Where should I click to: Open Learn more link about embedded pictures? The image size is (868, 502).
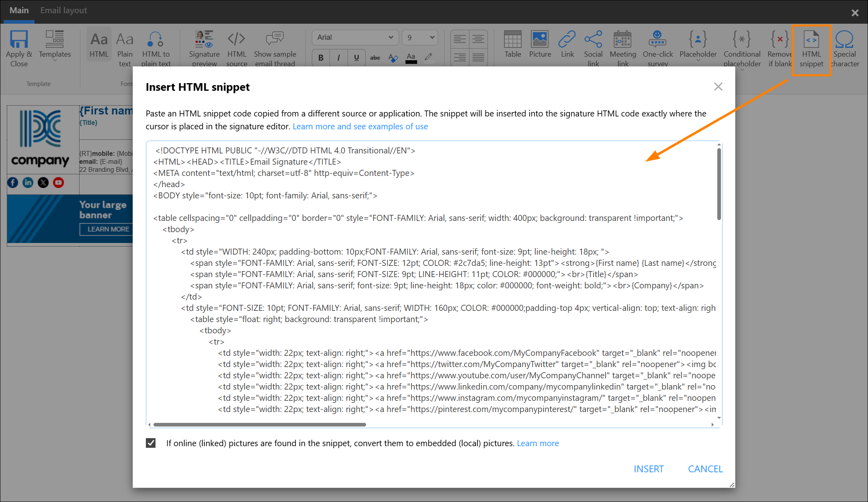[538, 443]
